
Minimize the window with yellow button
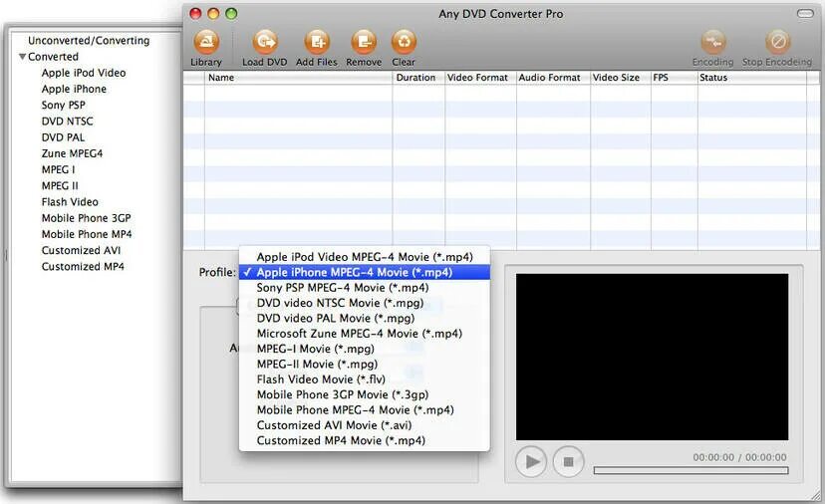coord(213,14)
